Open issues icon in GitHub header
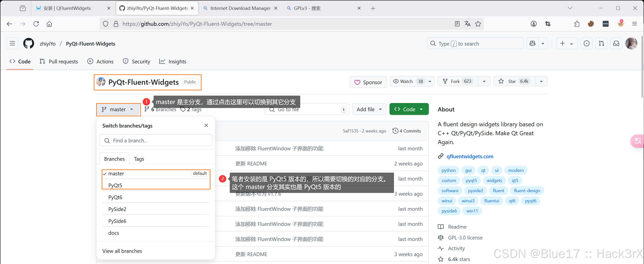The width and height of the screenshot is (644, 264). coord(587,44)
